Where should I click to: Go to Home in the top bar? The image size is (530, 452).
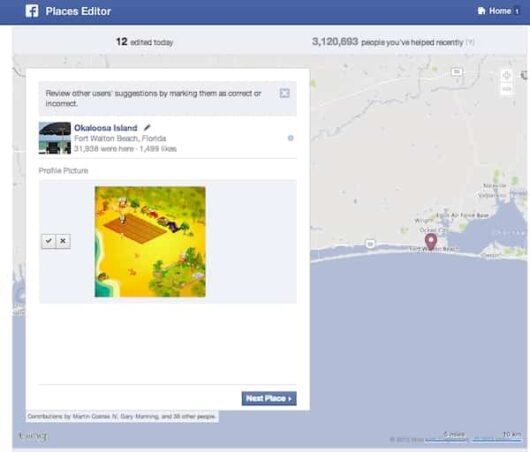(495, 11)
